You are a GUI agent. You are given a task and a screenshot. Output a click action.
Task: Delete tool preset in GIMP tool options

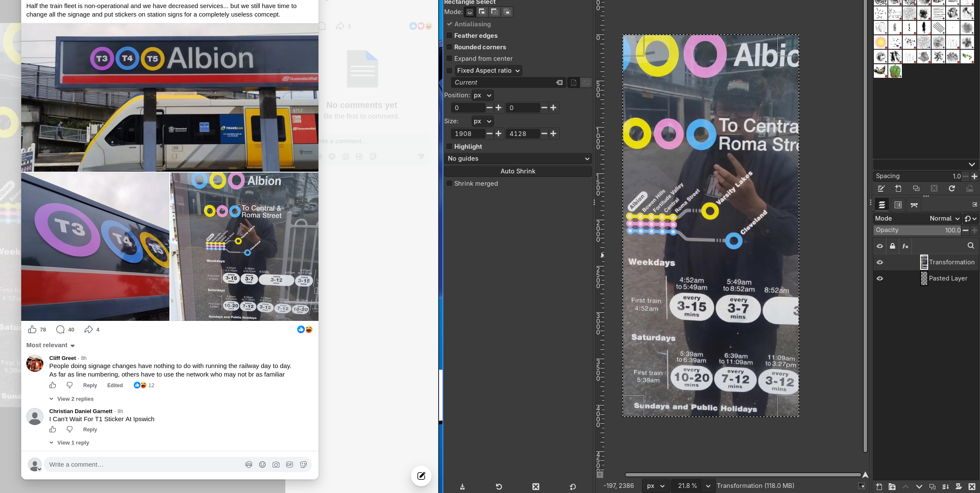click(536, 487)
